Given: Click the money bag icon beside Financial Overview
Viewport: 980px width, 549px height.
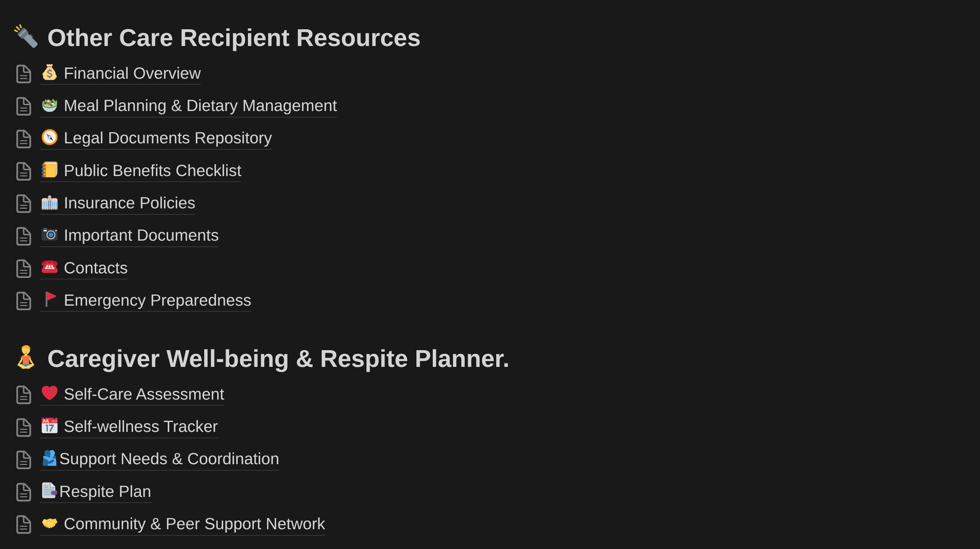Looking at the screenshot, I should [x=49, y=72].
